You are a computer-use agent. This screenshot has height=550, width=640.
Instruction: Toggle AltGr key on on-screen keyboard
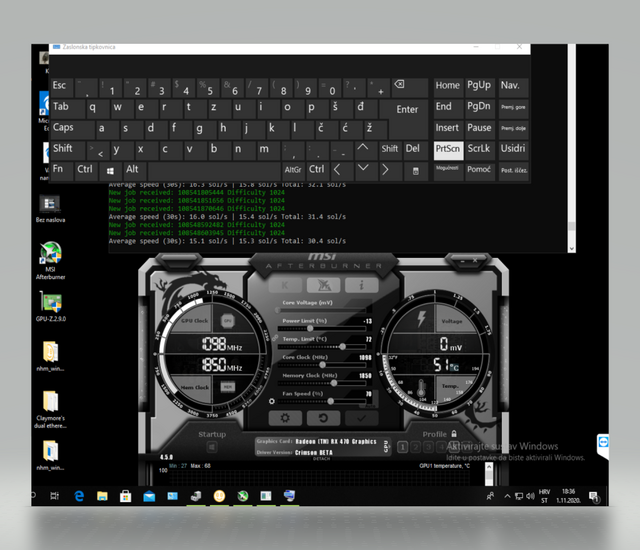(x=293, y=171)
